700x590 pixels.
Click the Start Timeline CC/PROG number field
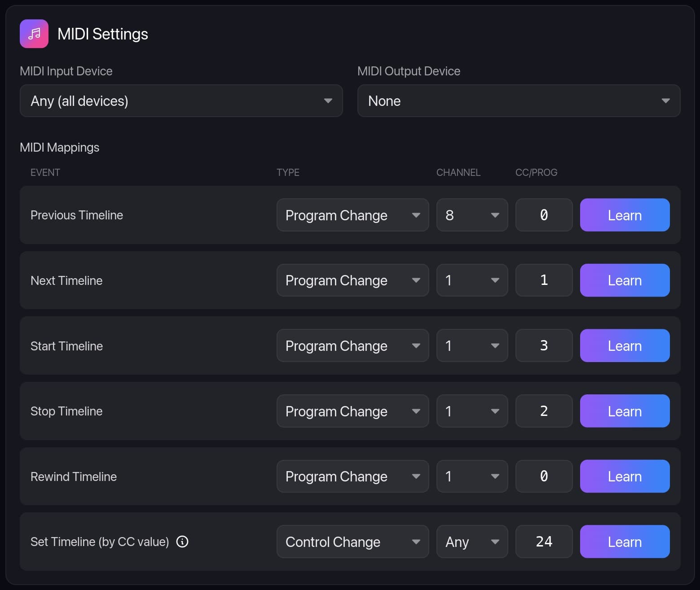[x=544, y=346]
